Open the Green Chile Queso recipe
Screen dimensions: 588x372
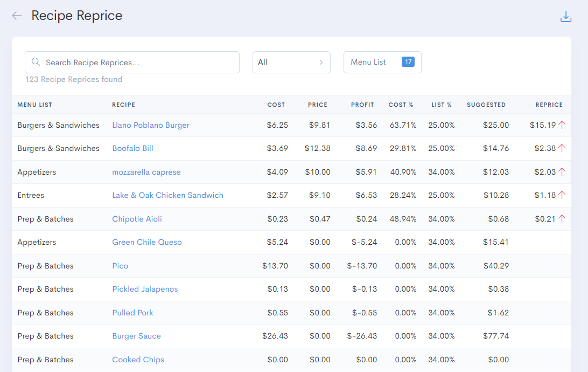click(x=147, y=242)
